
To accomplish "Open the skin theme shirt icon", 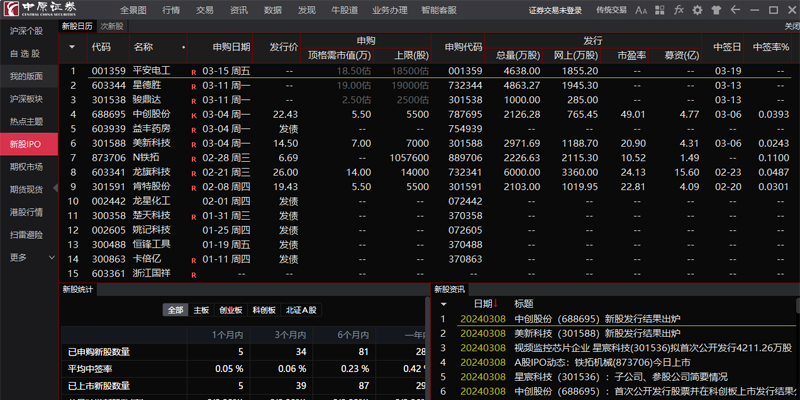I will [716, 10].
